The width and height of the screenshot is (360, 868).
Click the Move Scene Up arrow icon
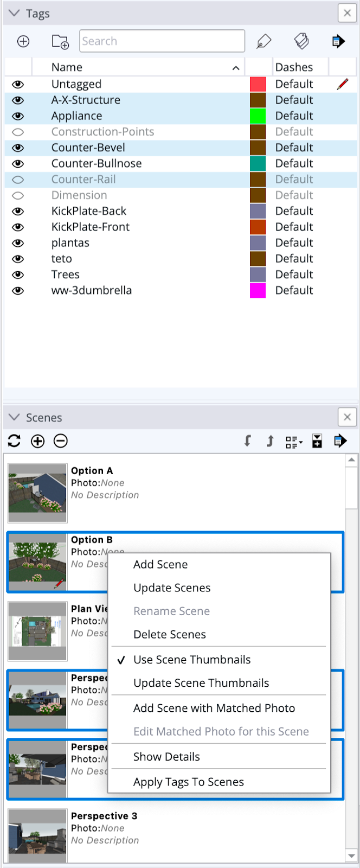pyautogui.click(x=270, y=441)
